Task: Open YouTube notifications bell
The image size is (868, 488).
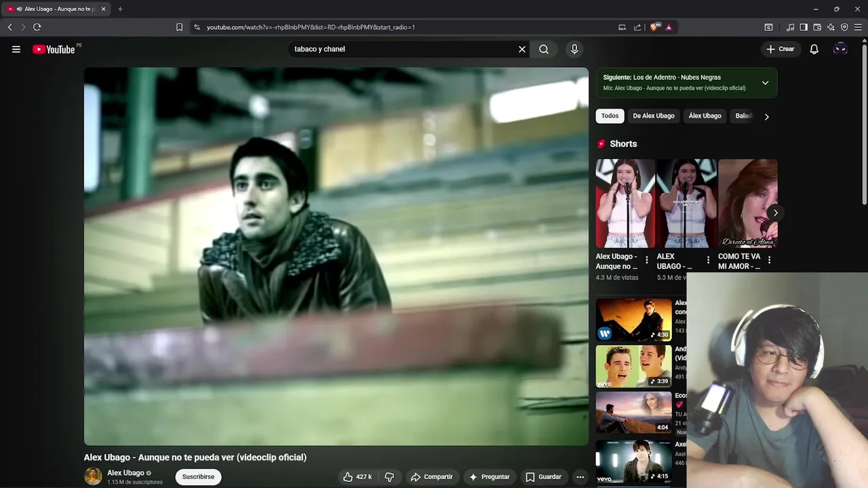Action: 814,49
